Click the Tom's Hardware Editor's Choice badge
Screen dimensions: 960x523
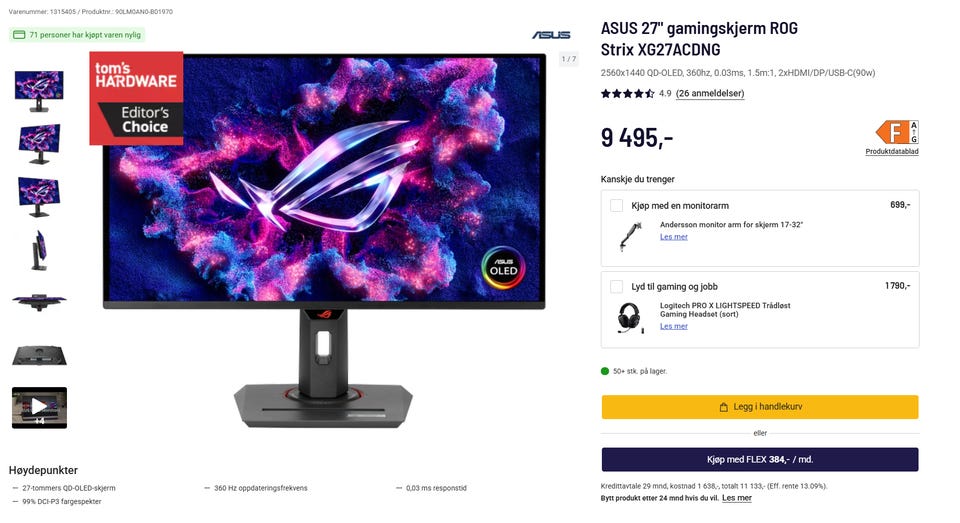coord(136,98)
